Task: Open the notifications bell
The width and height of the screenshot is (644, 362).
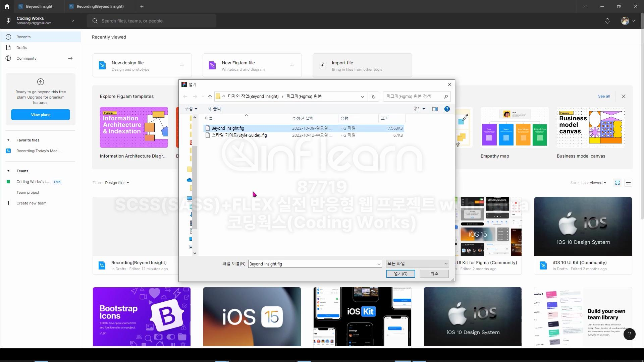Action: [607, 21]
